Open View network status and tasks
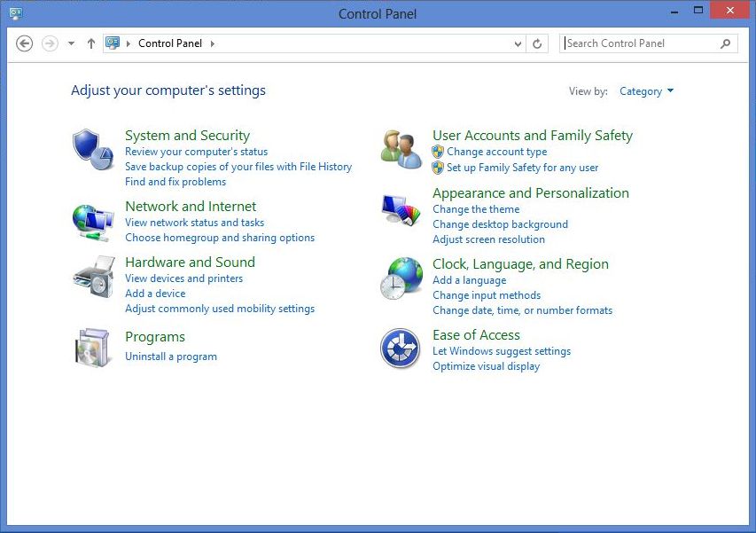Viewport: 756px width, 533px height. tap(195, 223)
